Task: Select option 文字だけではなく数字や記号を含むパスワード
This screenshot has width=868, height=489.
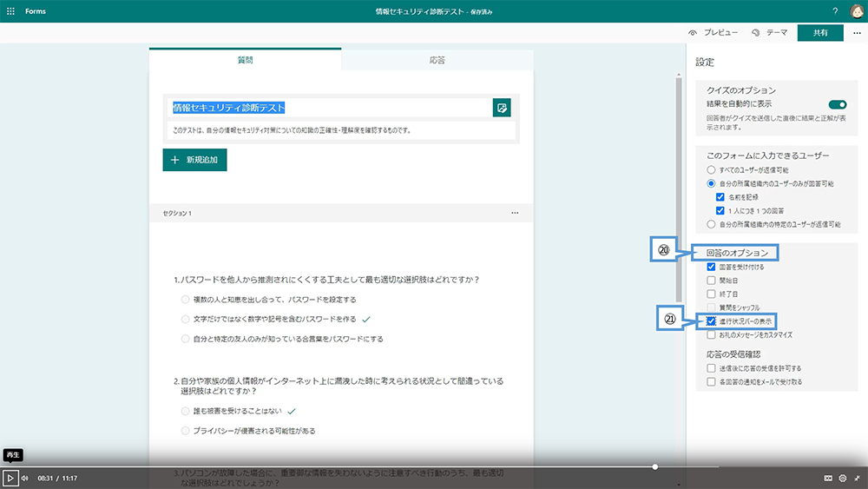Action: (185, 319)
